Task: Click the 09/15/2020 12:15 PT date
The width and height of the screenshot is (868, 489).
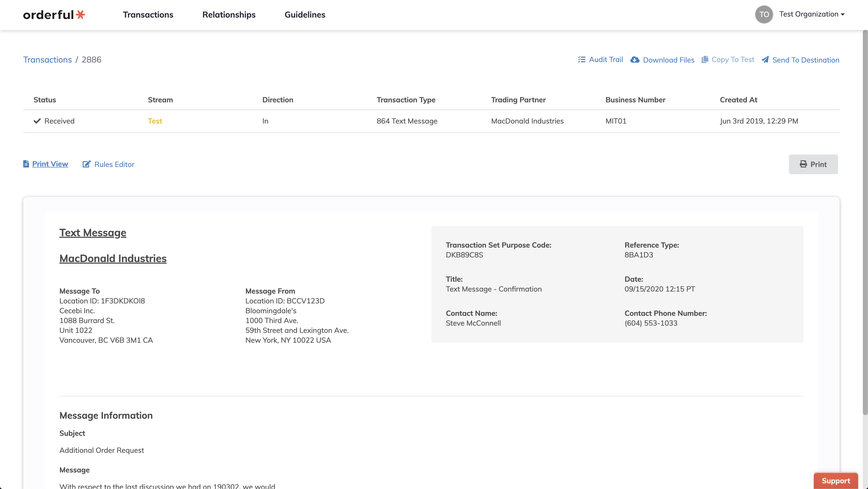Action: [660, 289]
